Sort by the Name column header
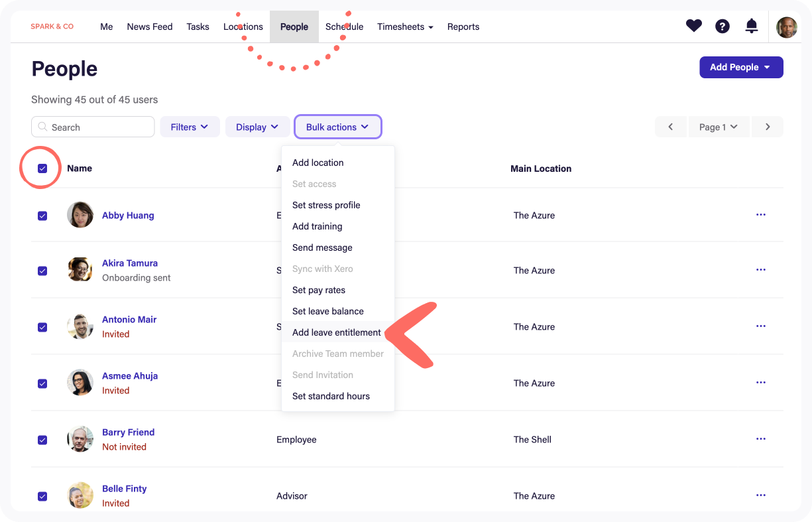The height and width of the screenshot is (522, 812). click(x=80, y=168)
